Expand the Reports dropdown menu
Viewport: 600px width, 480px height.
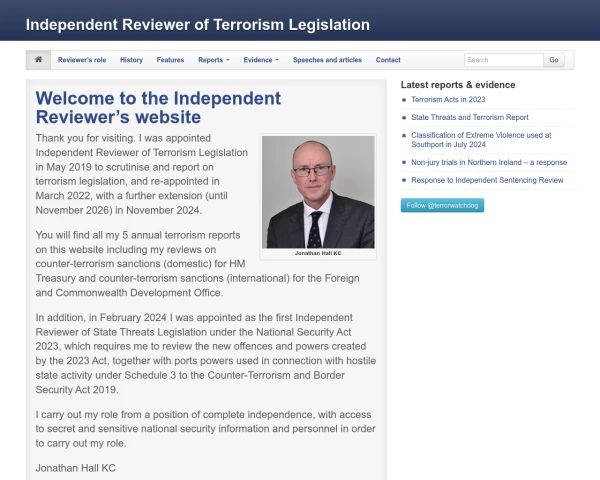click(214, 60)
